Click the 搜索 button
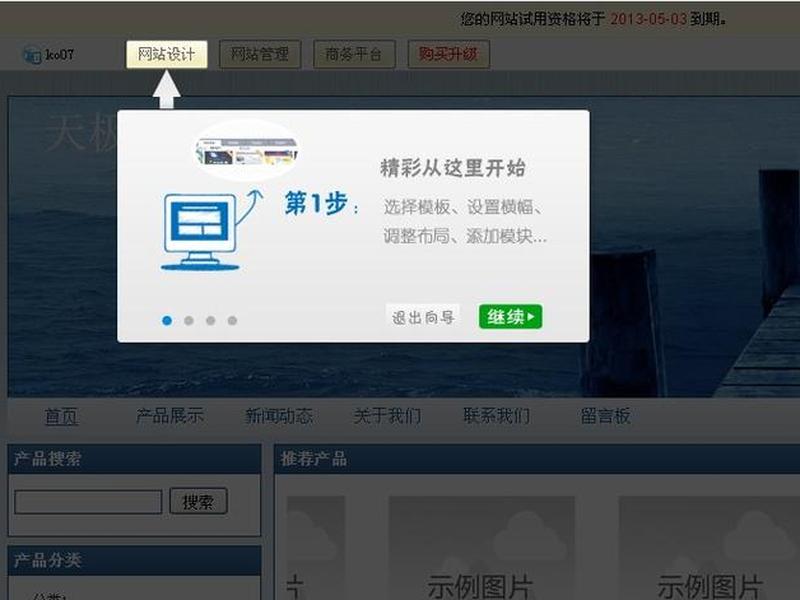The image size is (800, 600). pos(198,502)
